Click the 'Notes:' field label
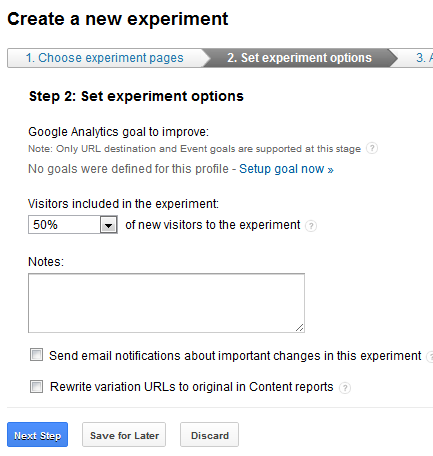This screenshot has width=433, height=456. [x=46, y=262]
